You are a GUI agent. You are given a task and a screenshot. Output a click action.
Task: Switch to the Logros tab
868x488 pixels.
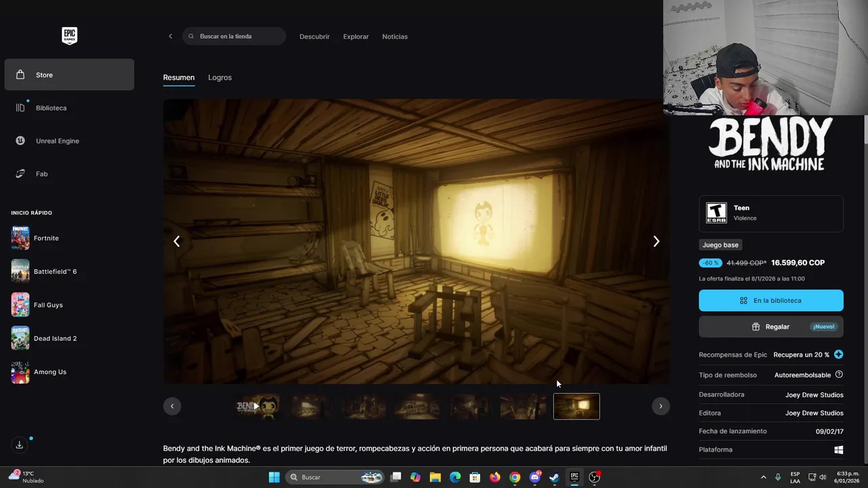[220, 77]
